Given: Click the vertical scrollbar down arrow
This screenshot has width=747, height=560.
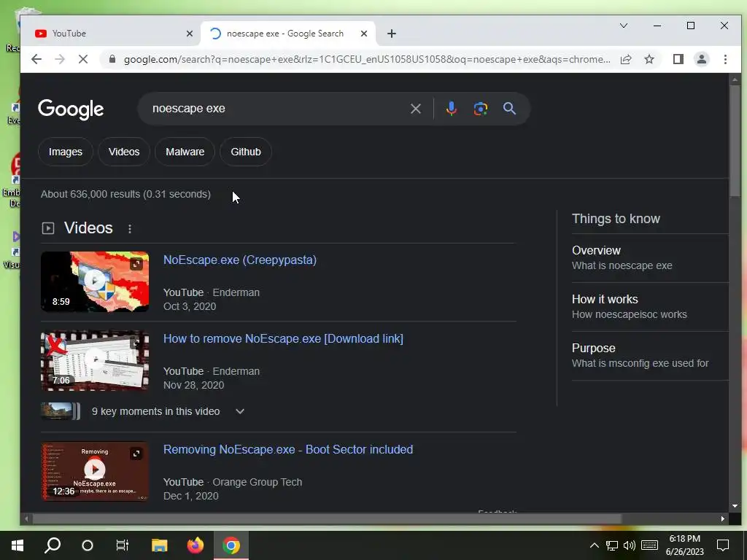Looking at the screenshot, I should (735, 506).
